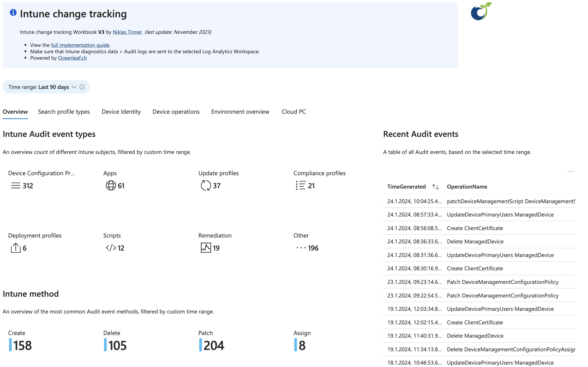Select the Delete ManagedDevice row at 08:36:33
The height and width of the screenshot is (367, 588).
(x=475, y=242)
